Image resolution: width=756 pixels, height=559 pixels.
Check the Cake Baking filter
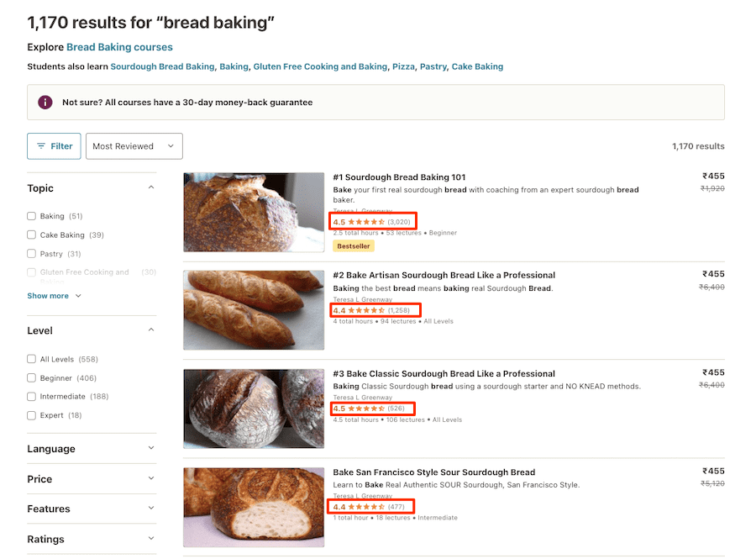tap(30, 235)
